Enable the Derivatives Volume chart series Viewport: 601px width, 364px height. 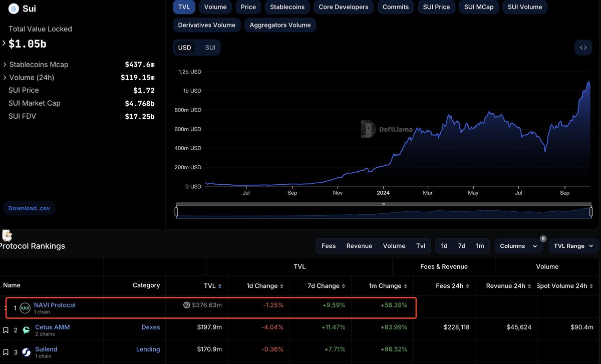click(207, 25)
